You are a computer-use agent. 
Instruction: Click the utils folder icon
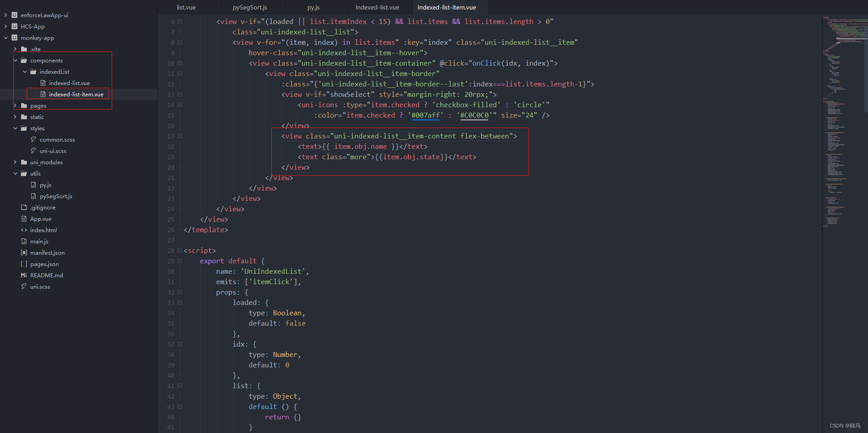(x=24, y=173)
